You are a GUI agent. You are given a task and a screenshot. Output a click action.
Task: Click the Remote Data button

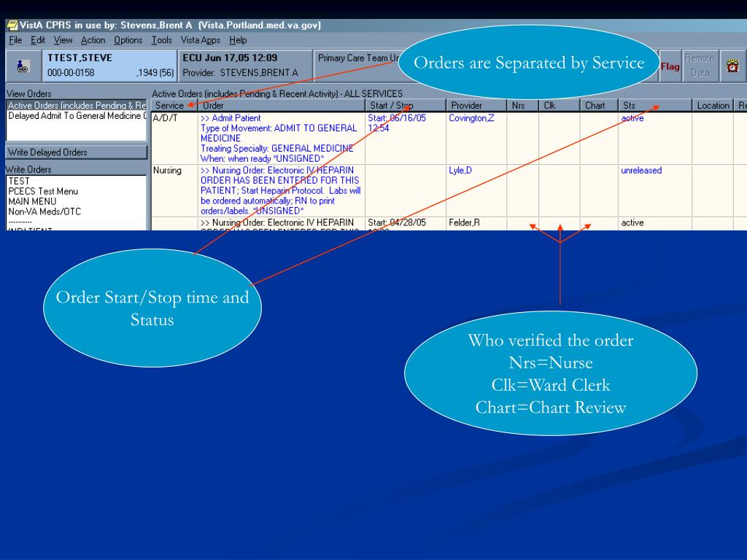[x=700, y=66]
